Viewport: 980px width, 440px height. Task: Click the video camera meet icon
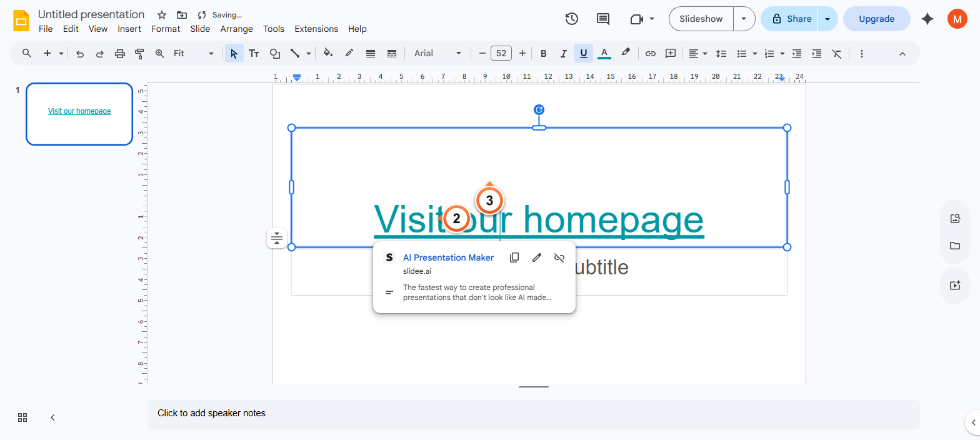tap(637, 19)
